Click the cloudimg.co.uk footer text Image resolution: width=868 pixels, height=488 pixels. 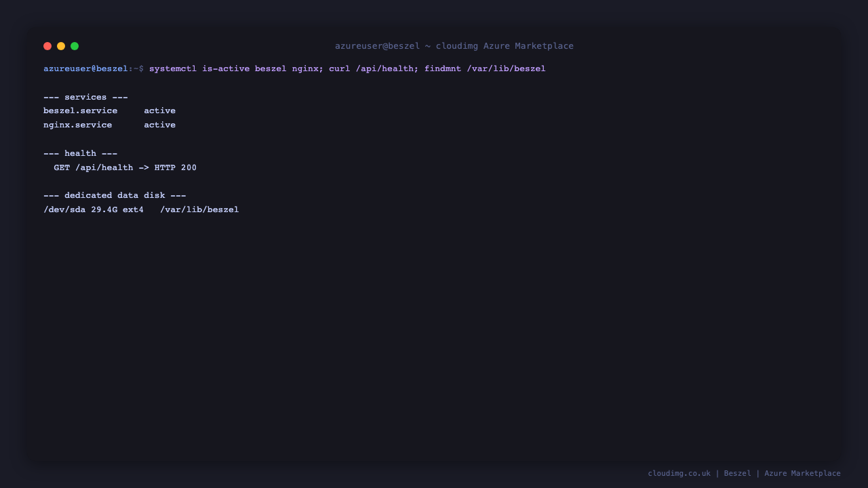(679, 473)
